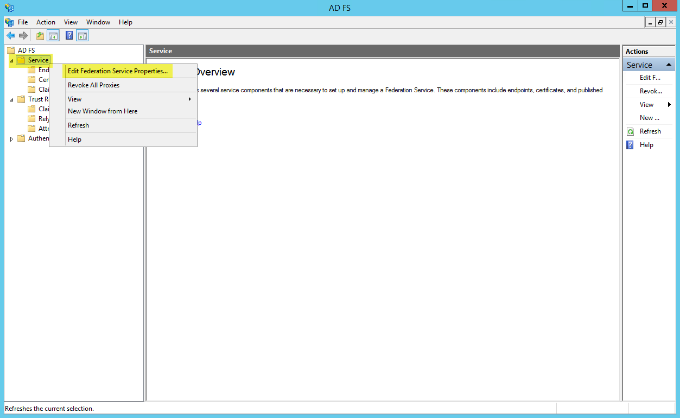Click Edit Federation Service link in Actions pane
This screenshot has width=680, height=418.
tap(650, 78)
